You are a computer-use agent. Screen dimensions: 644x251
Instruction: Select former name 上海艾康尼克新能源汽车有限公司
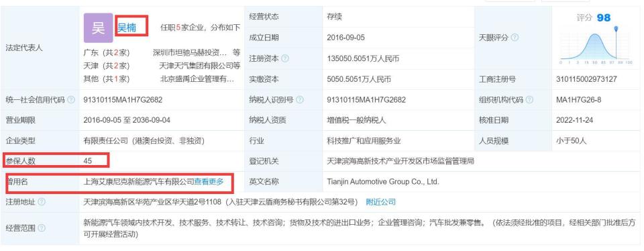tap(138, 182)
